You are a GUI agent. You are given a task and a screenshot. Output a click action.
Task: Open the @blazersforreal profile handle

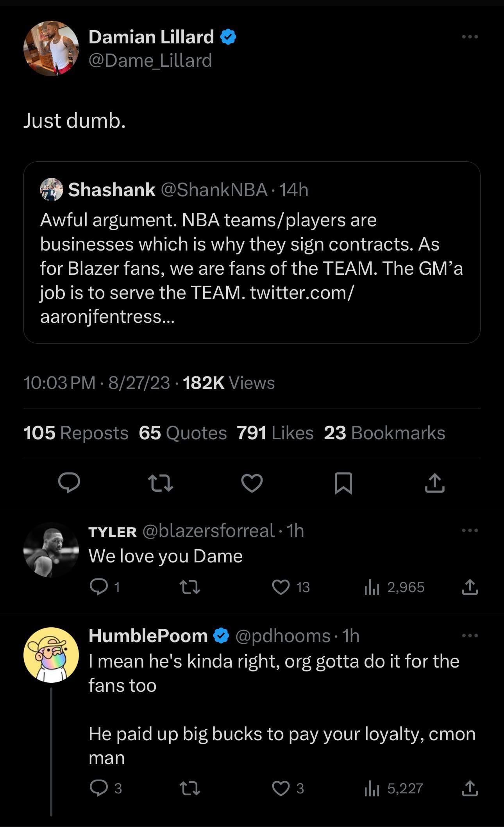point(208,531)
